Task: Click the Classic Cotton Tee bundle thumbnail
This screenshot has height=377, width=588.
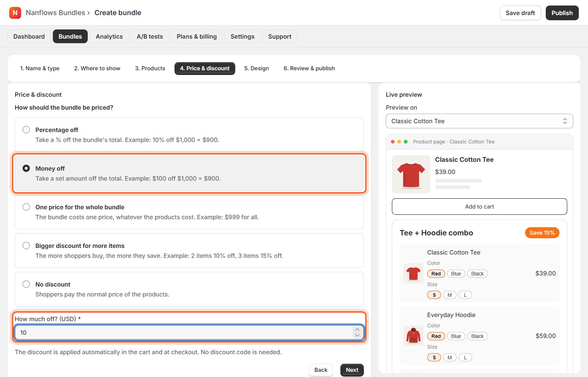Action: pos(413,273)
